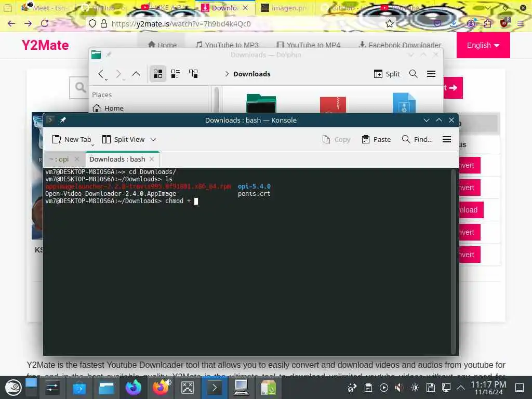Click opi-5.4.0 in terminal output
Screen dimensions: 532x399
click(254, 187)
